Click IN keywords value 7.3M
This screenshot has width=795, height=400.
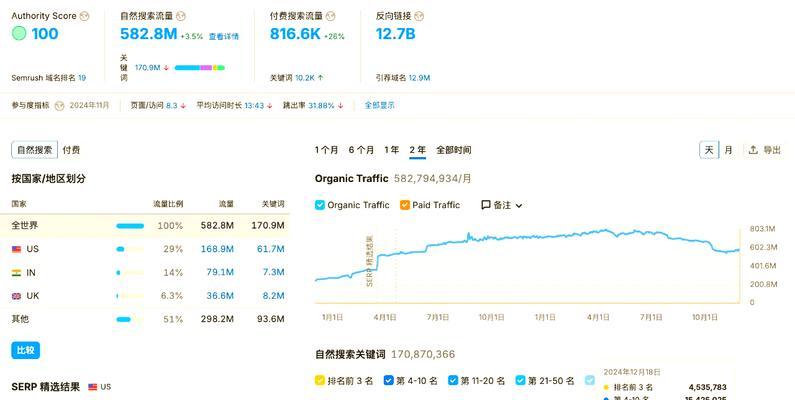click(274, 272)
